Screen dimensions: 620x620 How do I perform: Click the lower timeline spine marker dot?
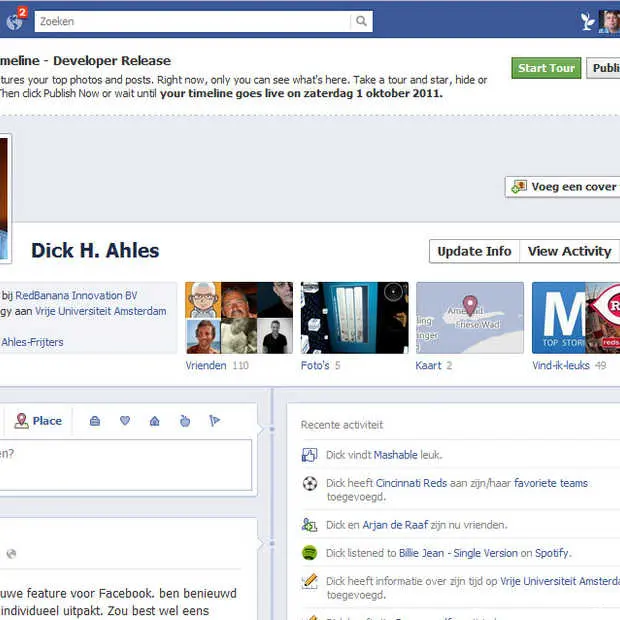point(272,544)
